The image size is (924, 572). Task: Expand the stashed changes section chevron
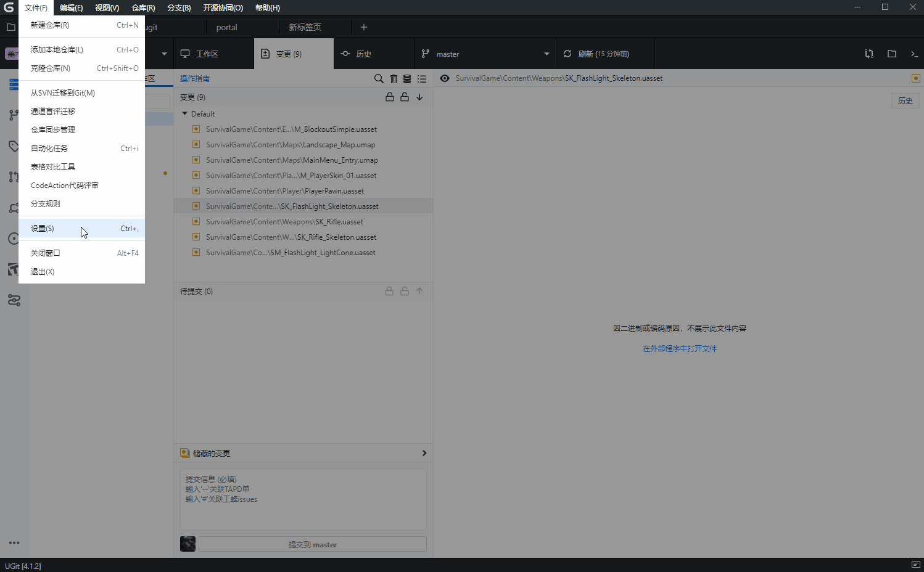[x=424, y=452]
